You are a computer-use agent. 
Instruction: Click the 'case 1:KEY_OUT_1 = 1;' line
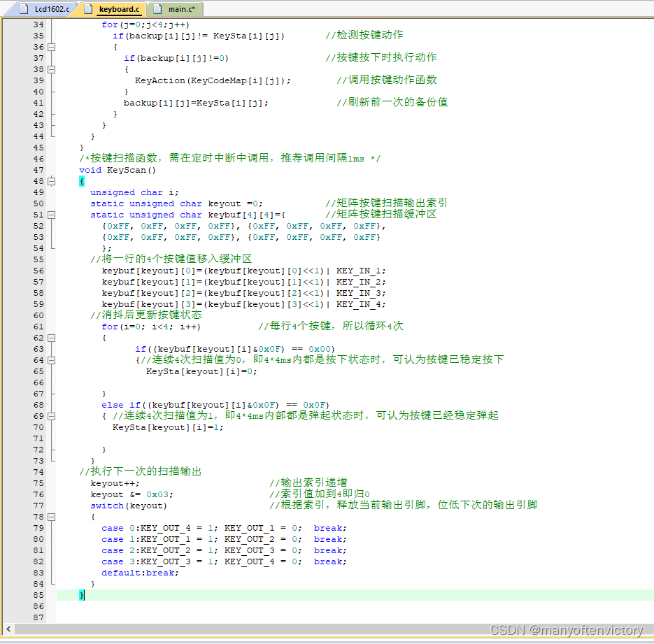[224, 539]
